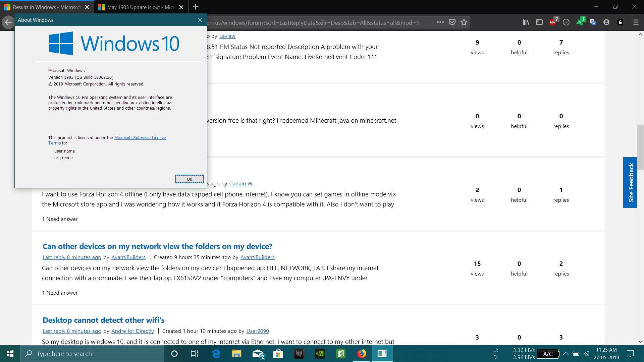This screenshot has height=362, width=644.
Task: Open AvantiBuilders thread creator link
Action: (257, 257)
